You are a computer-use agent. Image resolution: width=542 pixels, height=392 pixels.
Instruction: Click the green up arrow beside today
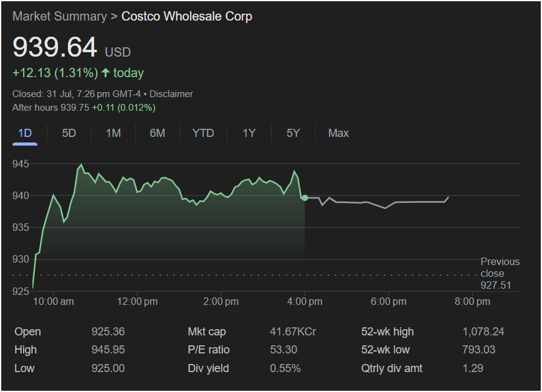[x=105, y=73]
